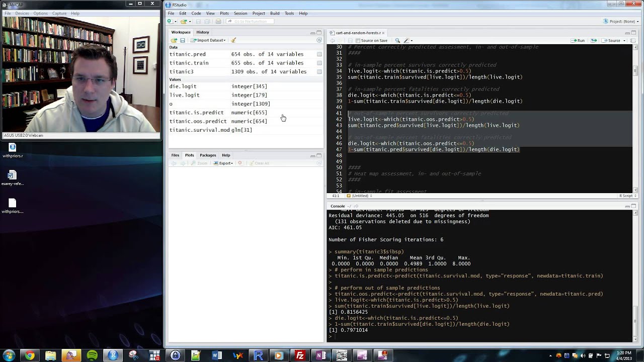Open Microsoft Word from the taskbar
The height and width of the screenshot is (362, 644).
pyautogui.click(x=217, y=355)
